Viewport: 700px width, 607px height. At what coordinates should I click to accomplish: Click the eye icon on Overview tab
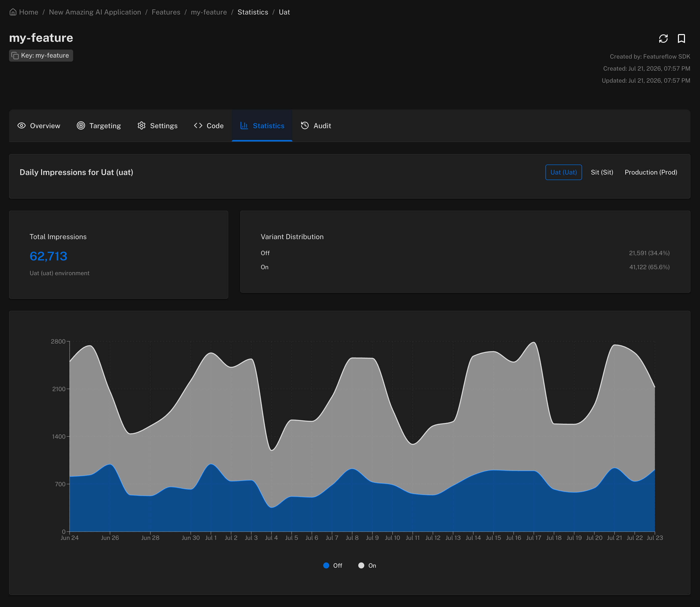(21, 126)
